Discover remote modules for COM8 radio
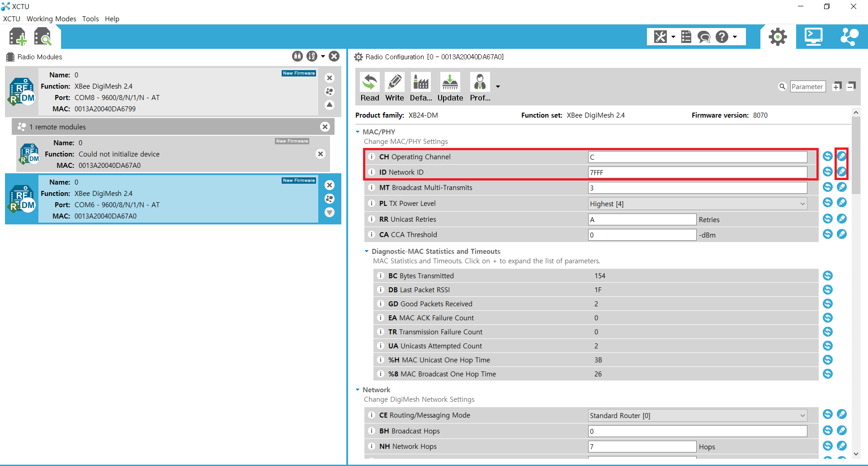Viewport: 868px width, 466px height. 330,91
